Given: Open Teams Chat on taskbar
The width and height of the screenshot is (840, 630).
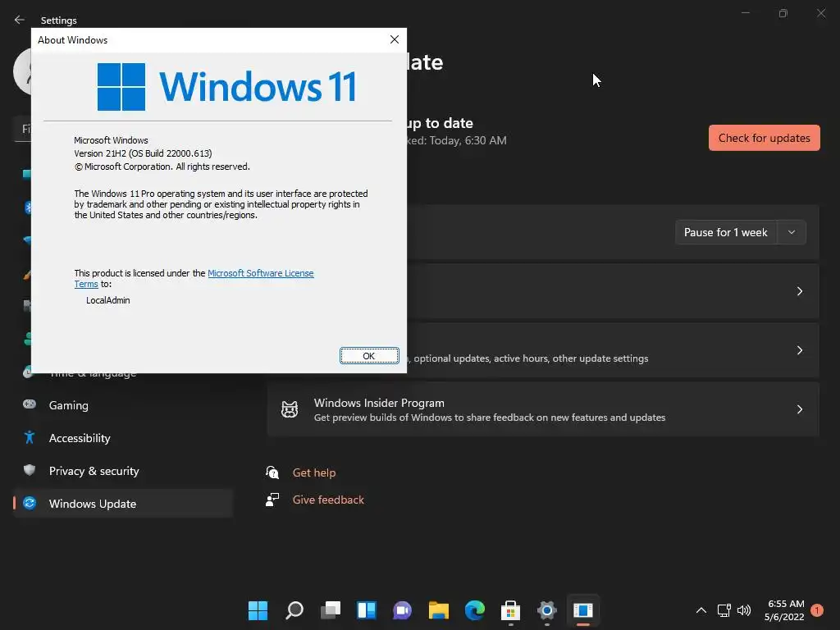Looking at the screenshot, I should pyautogui.click(x=402, y=610).
